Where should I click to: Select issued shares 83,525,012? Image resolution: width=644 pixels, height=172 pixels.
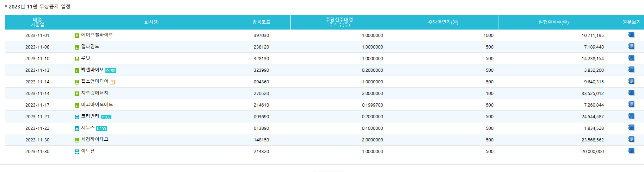pos(593,94)
